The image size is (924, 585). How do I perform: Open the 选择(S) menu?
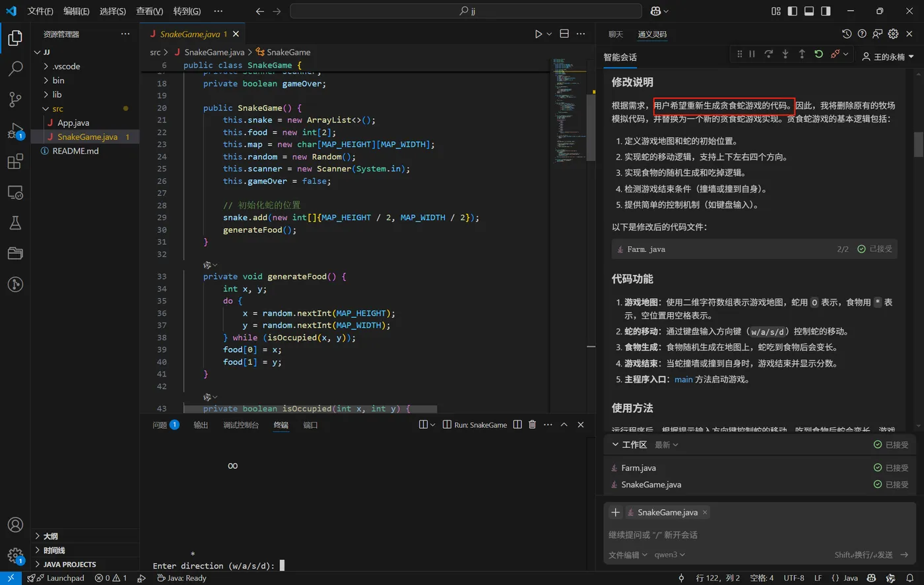113,11
